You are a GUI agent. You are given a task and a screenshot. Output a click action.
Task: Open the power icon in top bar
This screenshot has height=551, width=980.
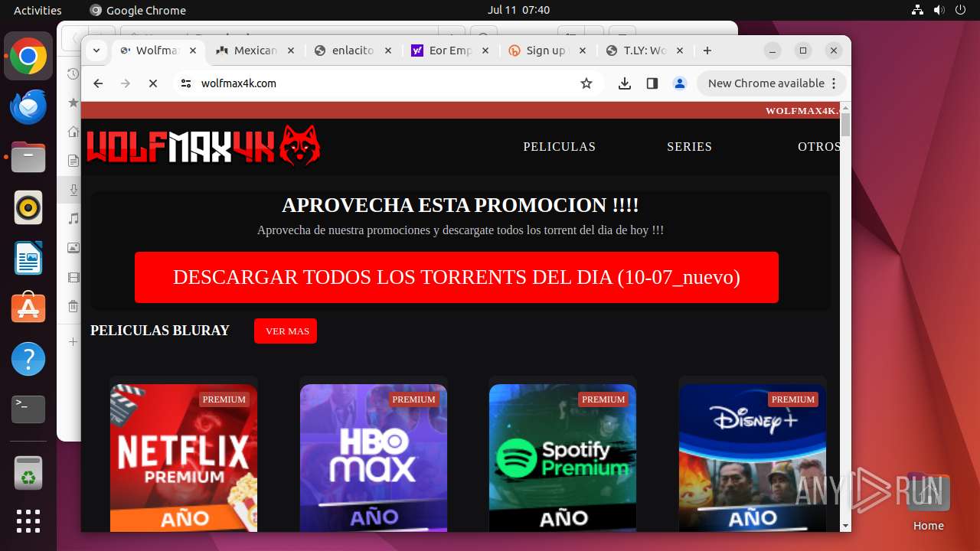[961, 10]
